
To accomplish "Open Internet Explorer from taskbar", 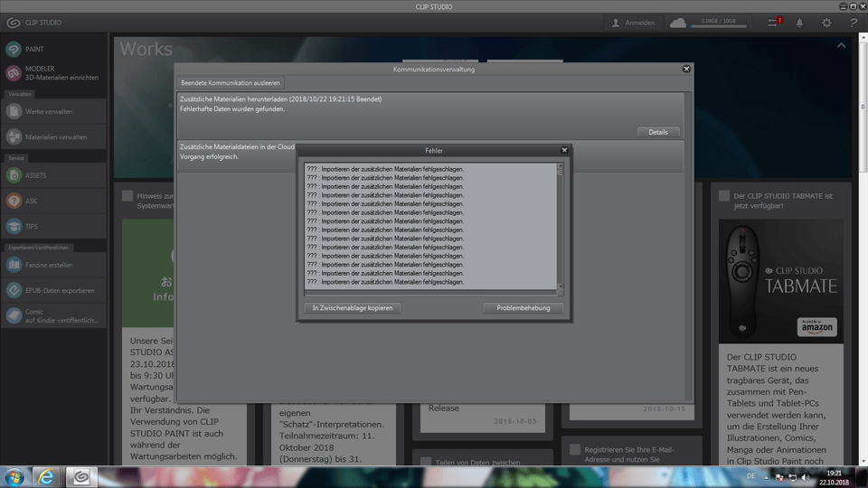I will tap(46, 477).
